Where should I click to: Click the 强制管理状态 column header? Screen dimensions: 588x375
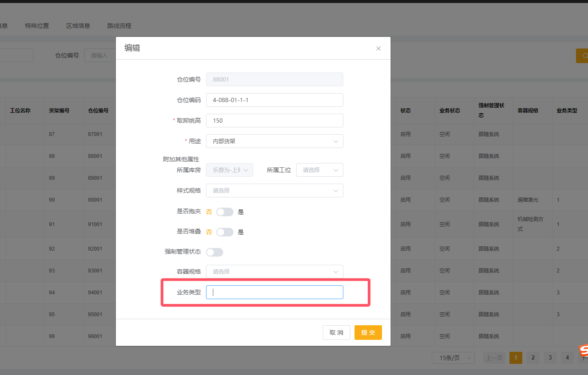coord(491,110)
